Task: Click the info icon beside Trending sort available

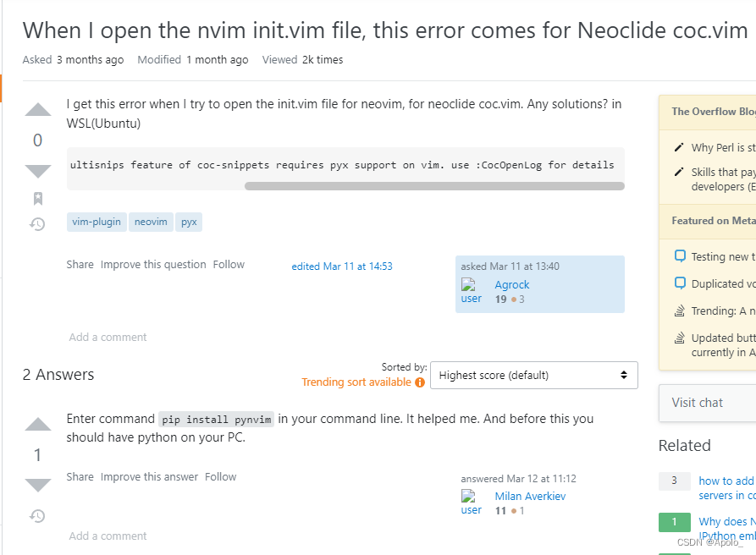Action: [421, 382]
